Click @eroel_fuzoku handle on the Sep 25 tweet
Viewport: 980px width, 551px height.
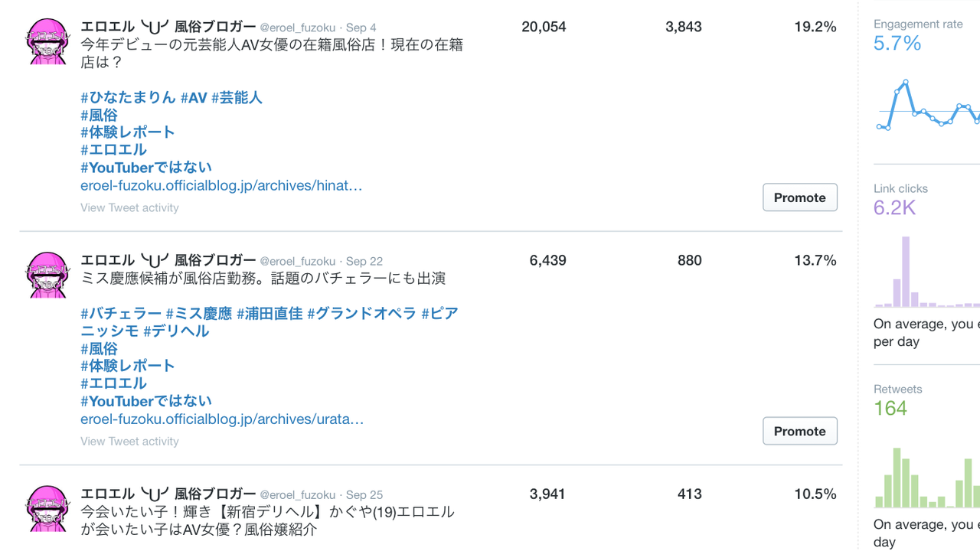click(x=297, y=494)
